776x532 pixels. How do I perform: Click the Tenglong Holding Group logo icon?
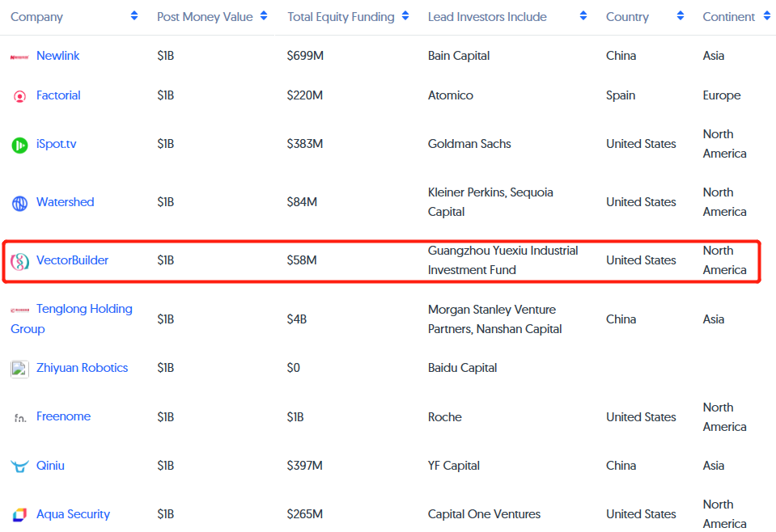19,310
